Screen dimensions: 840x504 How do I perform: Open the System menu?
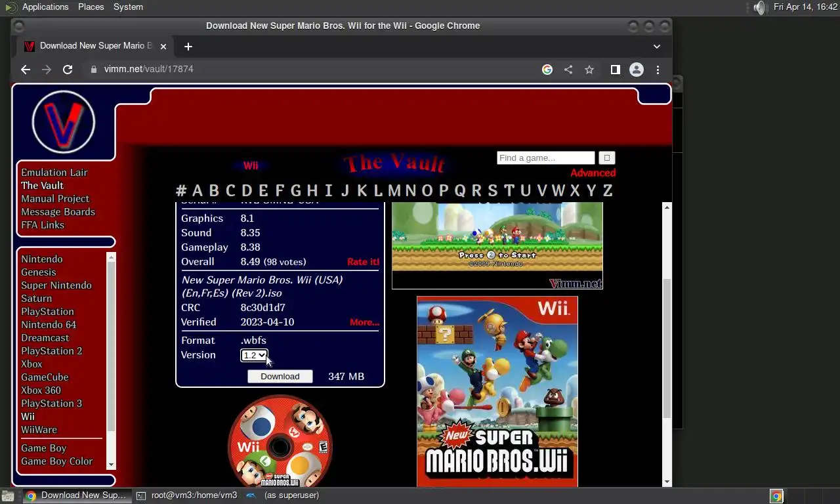point(128,7)
